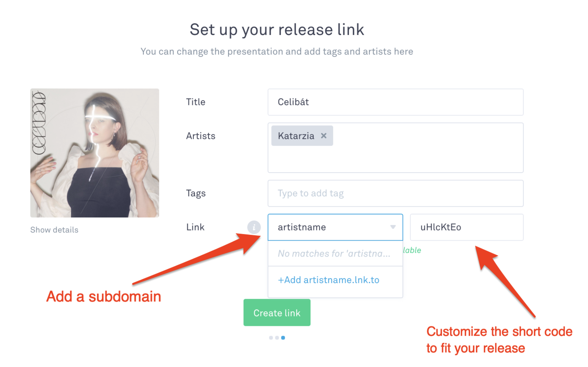This screenshot has width=588, height=367.
Task: Focus the Title field containing Celibát
Action: [395, 102]
